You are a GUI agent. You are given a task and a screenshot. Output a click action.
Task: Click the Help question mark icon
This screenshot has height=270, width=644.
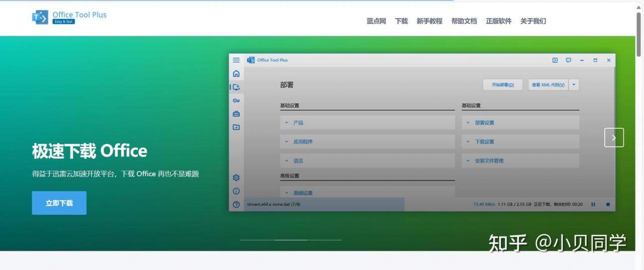tap(236, 205)
